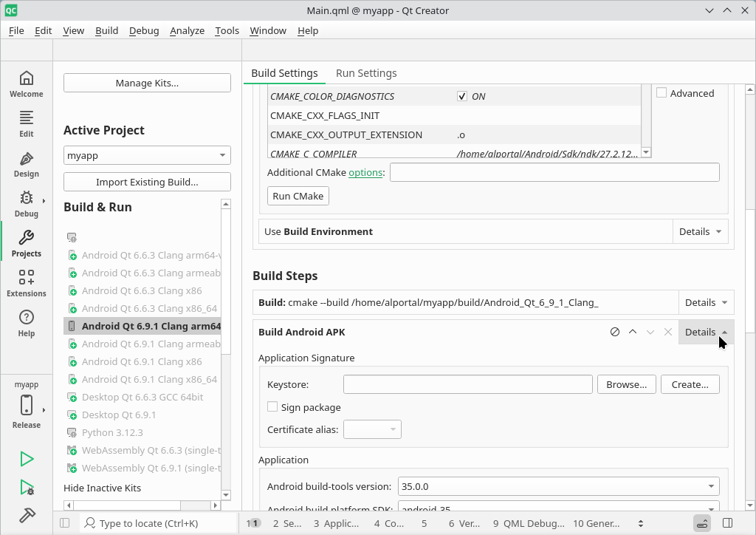Move Build Android APK step up
756x535 pixels.
(x=633, y=332)
